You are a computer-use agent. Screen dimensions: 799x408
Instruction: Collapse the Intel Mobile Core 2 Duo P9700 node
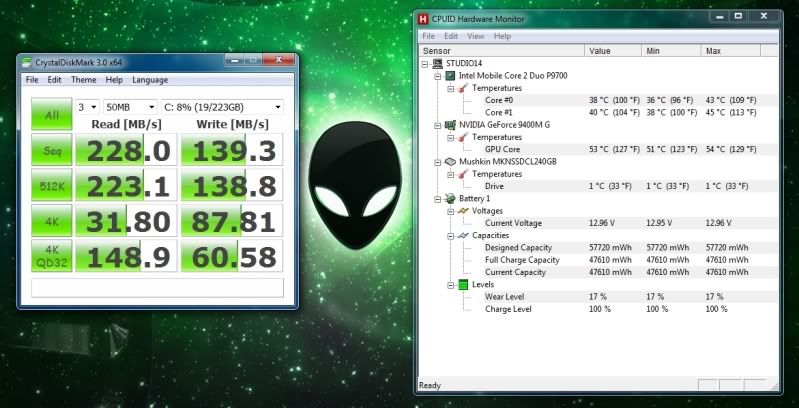point(438,76)
